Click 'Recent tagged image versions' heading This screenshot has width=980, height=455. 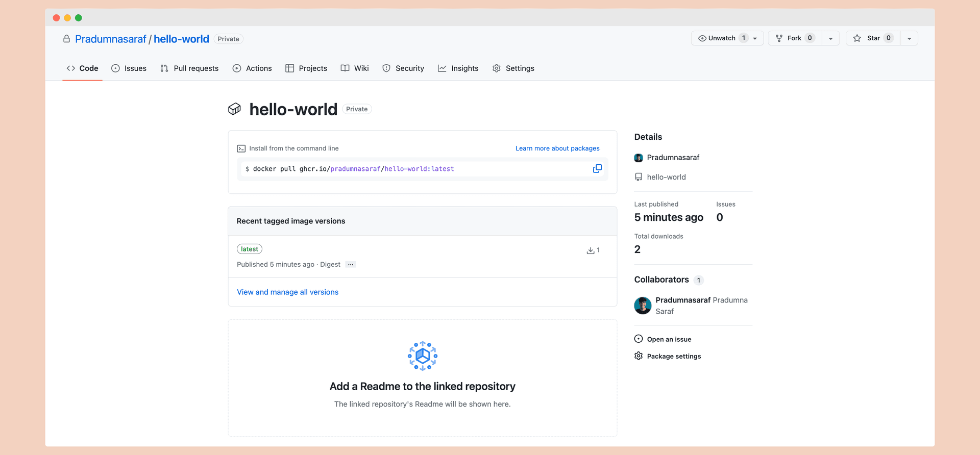tap(291, 221)
